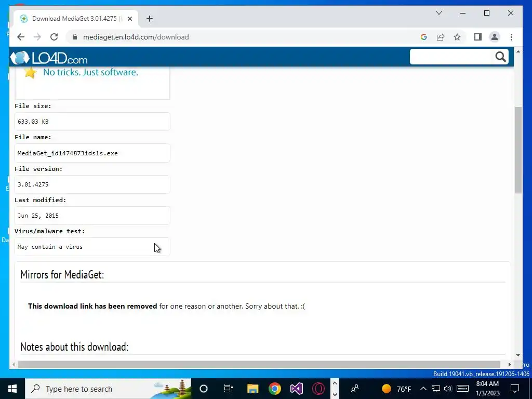Open the tab search chevron
The height and width of the screenshot is (399, 532).
point(438,13)
